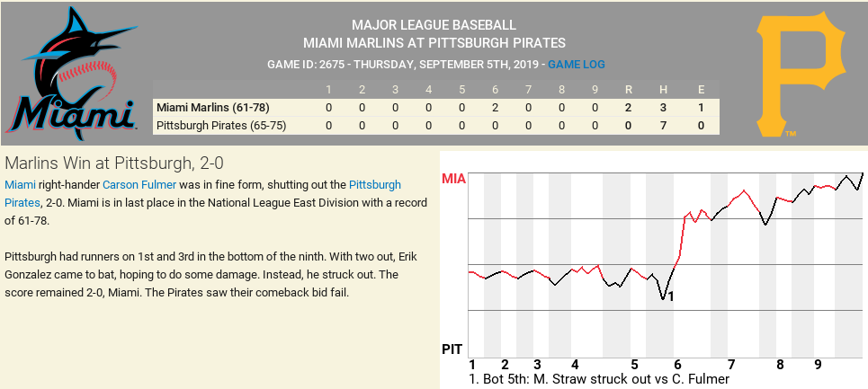868x389 pixels.
Task: Click the MIA label on the chart
Action: click(x=454, y=179)
